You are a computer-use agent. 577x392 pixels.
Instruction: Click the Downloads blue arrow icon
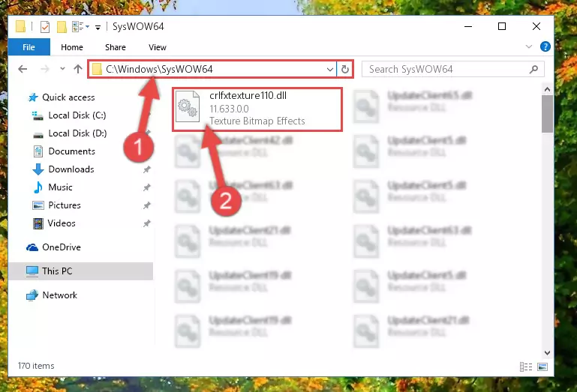[x=38, y=169]
